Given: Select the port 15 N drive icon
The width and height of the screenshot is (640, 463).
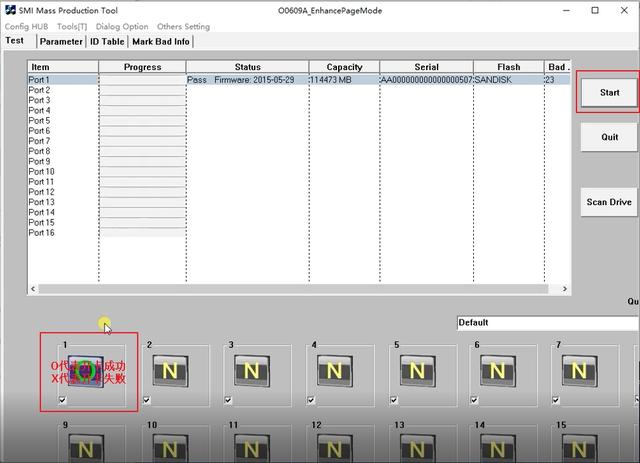Looking at the screenshot, I should click(579, 448).
